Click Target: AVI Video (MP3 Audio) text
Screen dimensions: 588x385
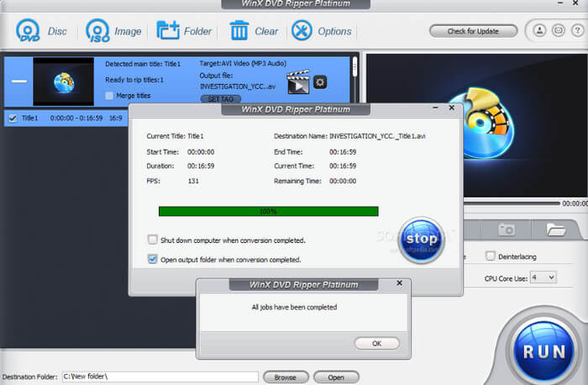coord(243,63)
